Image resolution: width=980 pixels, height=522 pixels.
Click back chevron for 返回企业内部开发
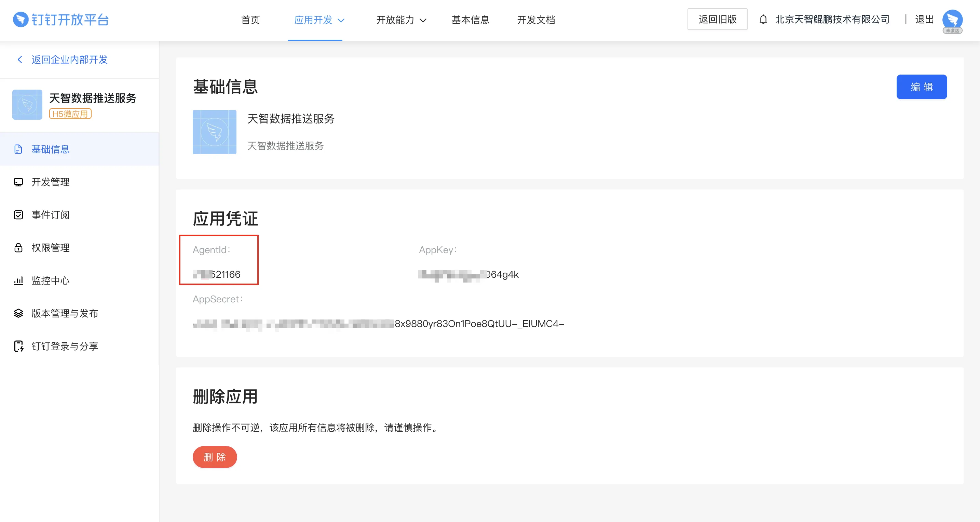coord(20,60)
